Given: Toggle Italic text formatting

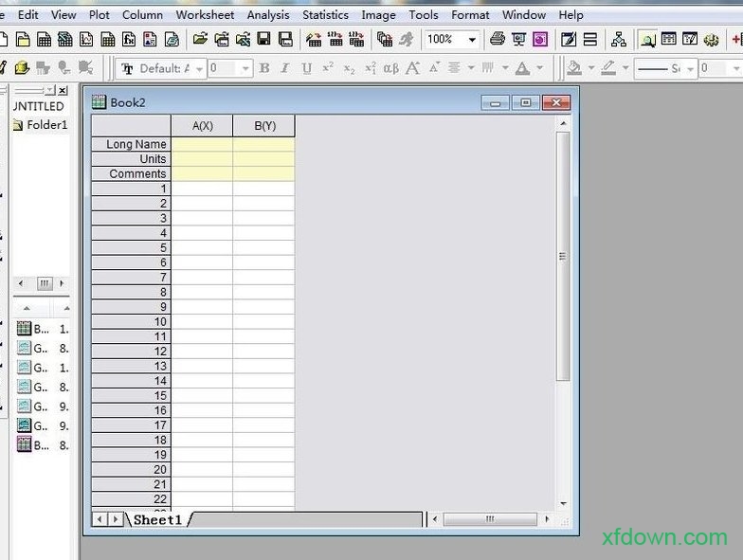Looking at the screenshot, I should point(285,68).
